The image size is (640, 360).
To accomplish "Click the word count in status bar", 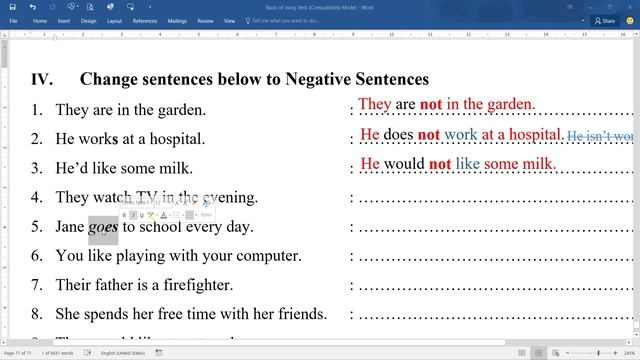I will pyautogui.click(x=57, y=353).
